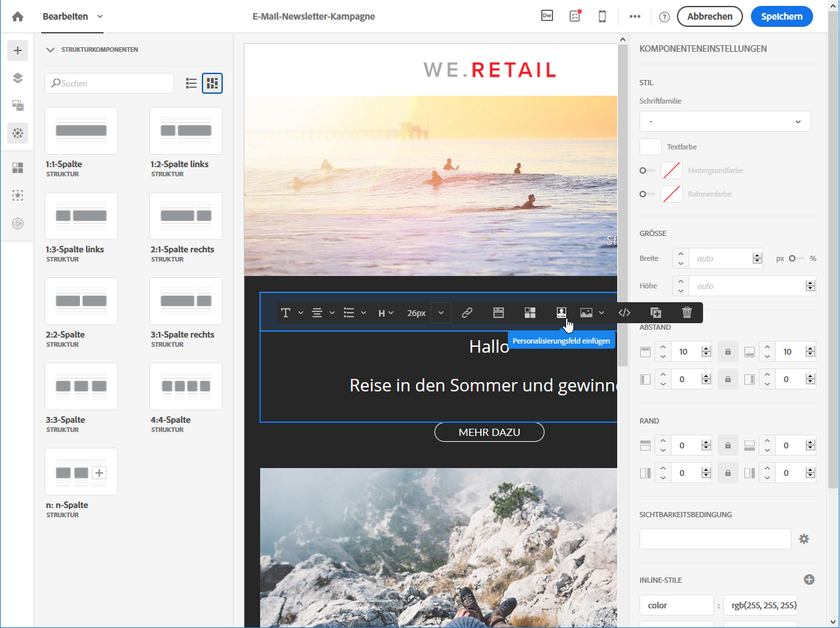Image resolution: width=840 pixels, height=628 pixels.
Task: Select the 1:1-Spalte structure thumbnail
Action: click(x=81, y=130)
